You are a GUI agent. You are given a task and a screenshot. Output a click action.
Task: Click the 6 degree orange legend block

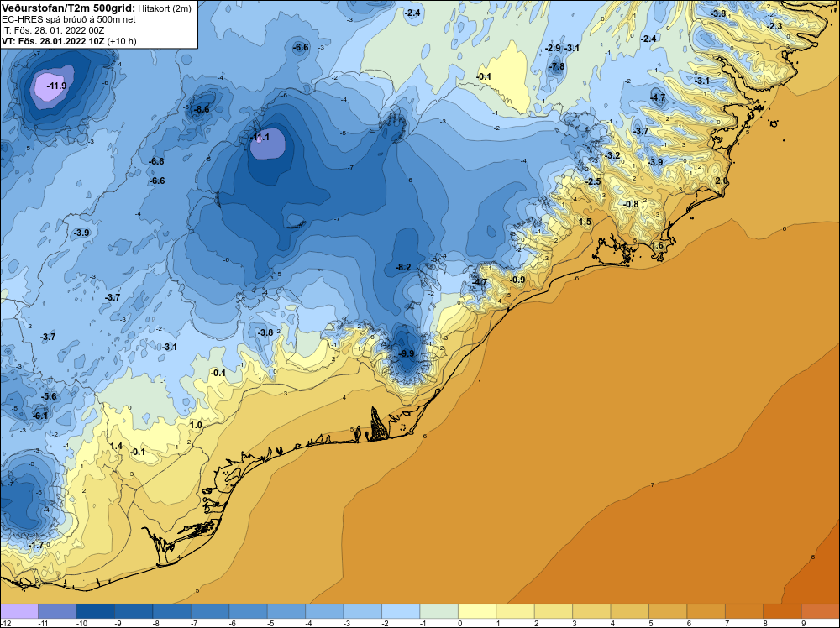tap(706, 611)
